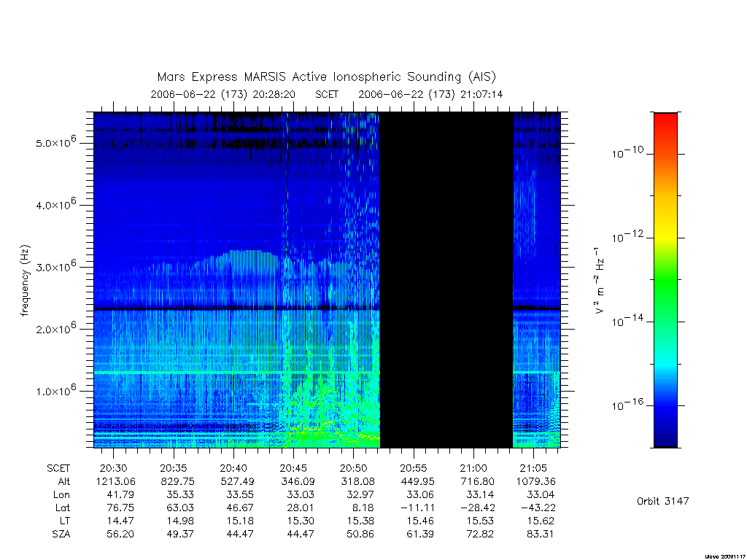Click the black data gap region in the spectrogram
The width and height of the screenshot is (747, 560).
coord(446,280)
